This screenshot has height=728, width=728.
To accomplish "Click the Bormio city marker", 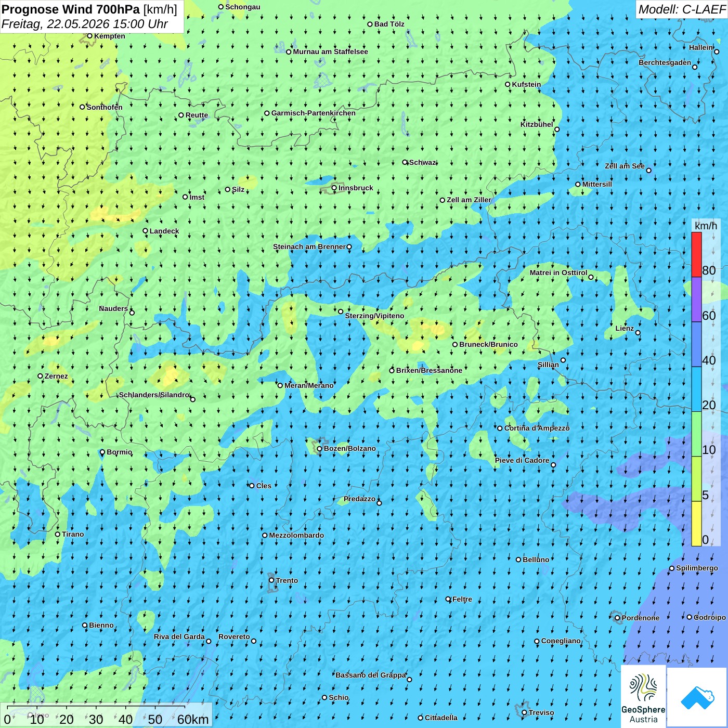I will (x=102, y=452).
